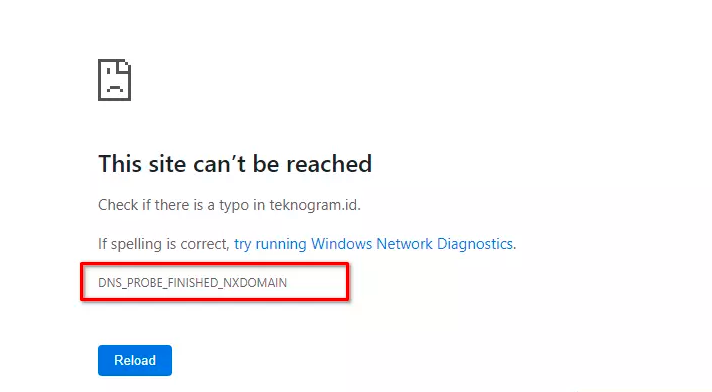The height and width of the screenshot is (392, 712).
Task: Click the "This site can't be reached" heading
Action: pyautogui.click(x=235, y=164)
